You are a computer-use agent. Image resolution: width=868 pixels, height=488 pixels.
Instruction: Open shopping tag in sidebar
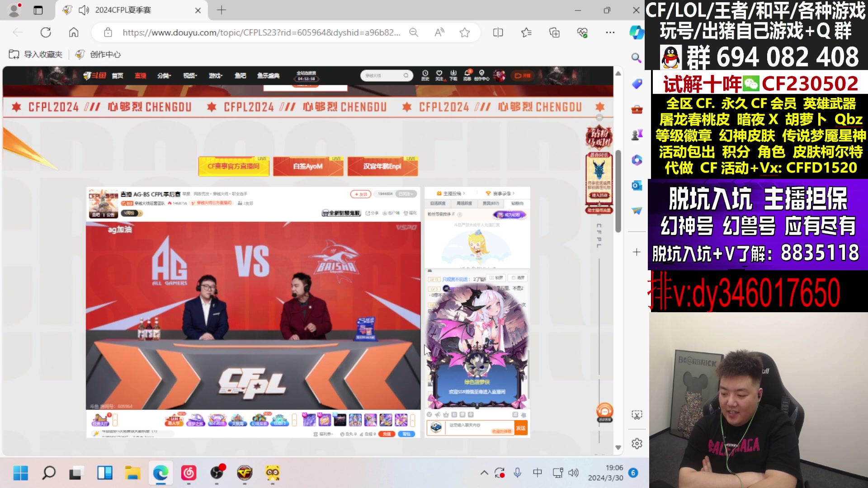tap(637, 84)
